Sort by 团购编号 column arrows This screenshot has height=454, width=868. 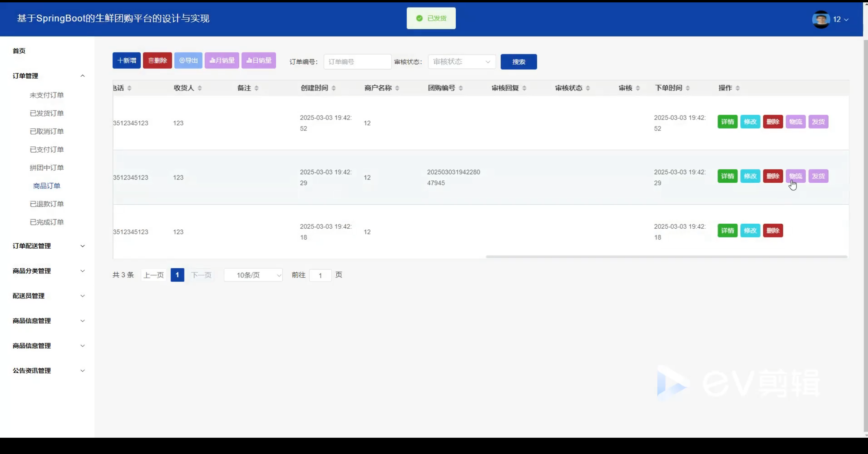pos(461,88)
